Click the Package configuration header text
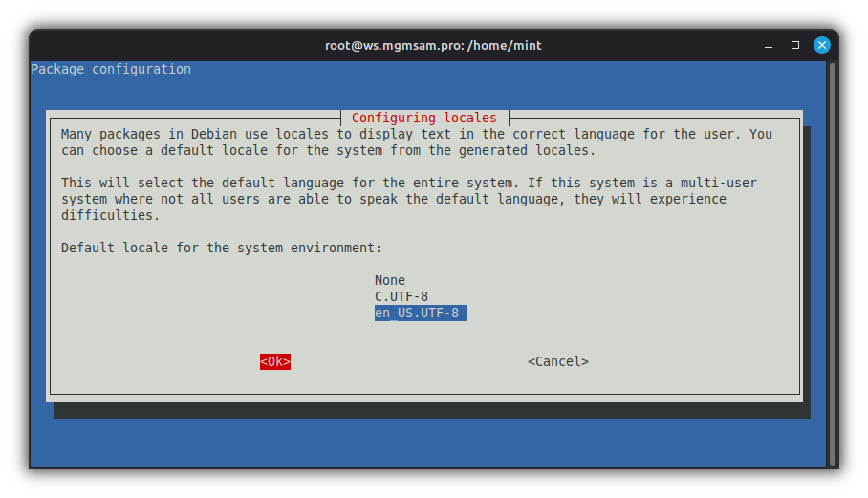Viewport: 868px width, 498px height. pos(111,70)
